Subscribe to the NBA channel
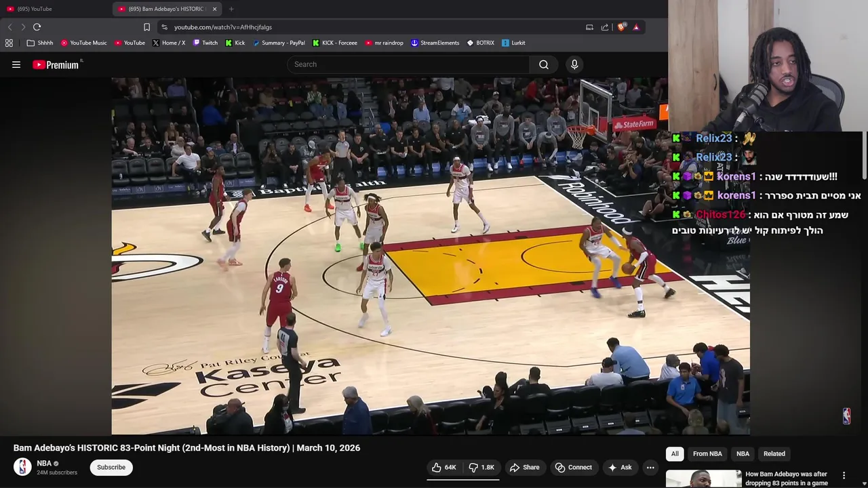The image size is (868, 488). click(x=111, y=467)
